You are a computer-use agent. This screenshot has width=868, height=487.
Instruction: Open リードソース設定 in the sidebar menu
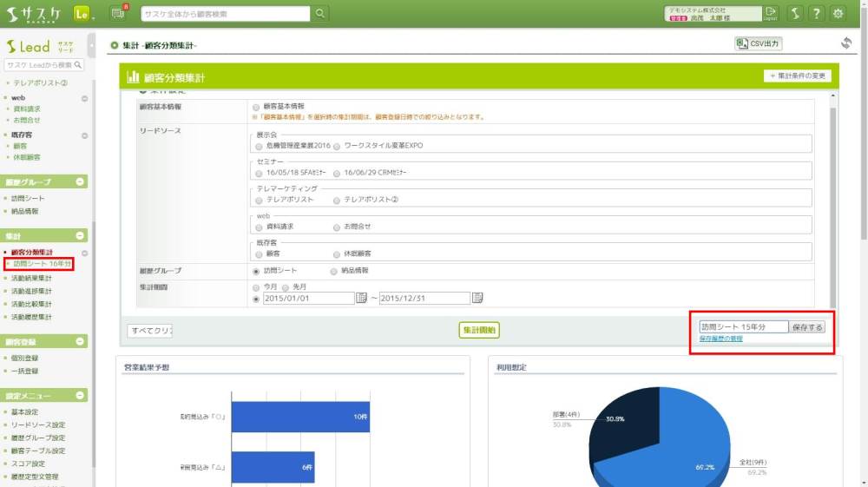click(38, 425)
